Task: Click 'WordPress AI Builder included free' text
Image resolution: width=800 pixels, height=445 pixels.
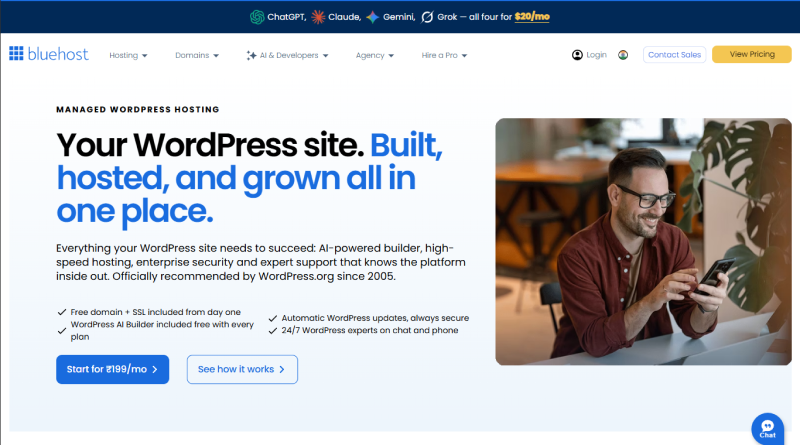Action: (x=162, y=330)
